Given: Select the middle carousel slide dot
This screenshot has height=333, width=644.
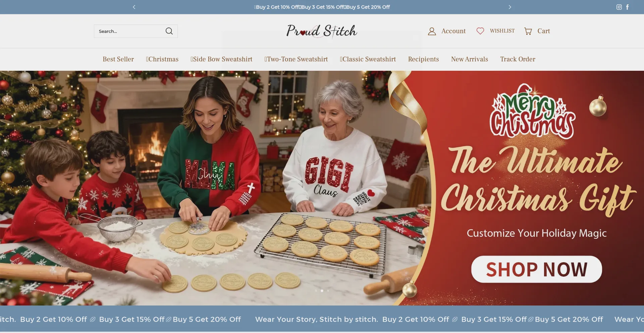Looking at the screenshot, I should (322, 291).
